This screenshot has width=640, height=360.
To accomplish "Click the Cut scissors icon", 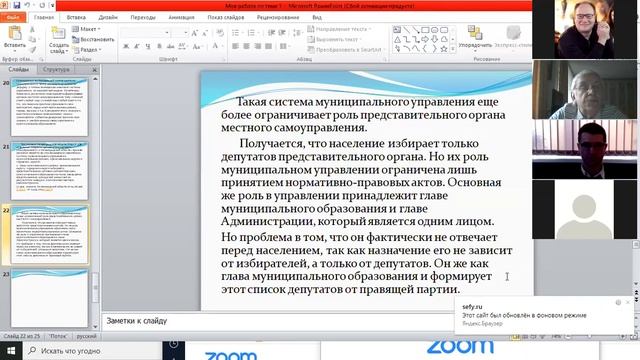I will pyautogui.click(x=32, y=30).
